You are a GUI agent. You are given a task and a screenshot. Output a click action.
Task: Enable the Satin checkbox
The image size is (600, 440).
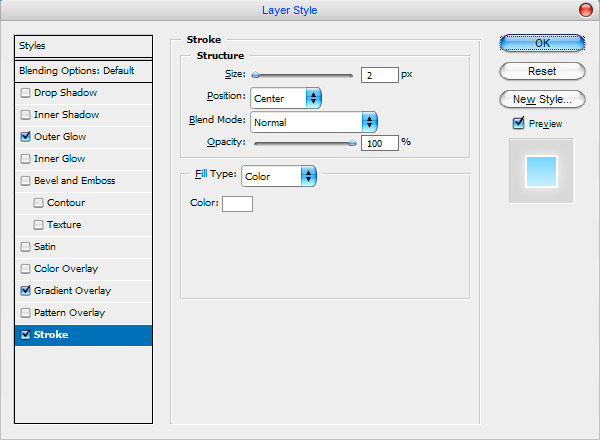(25, 247)
